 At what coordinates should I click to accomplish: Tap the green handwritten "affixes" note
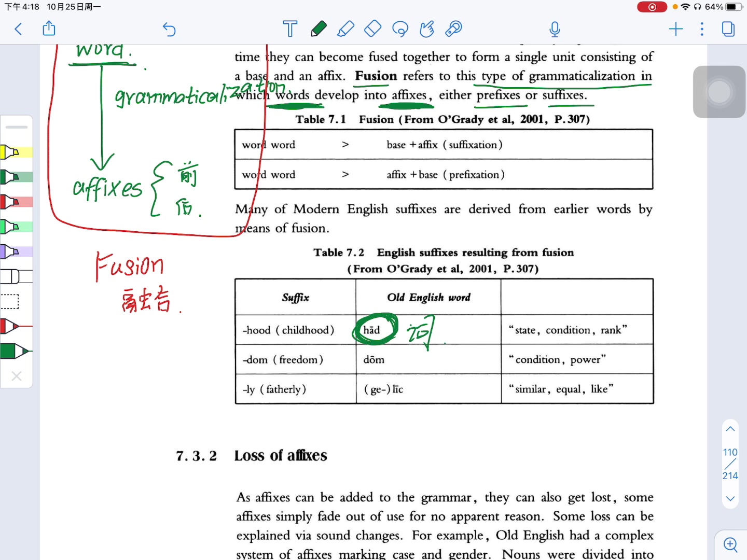pyautogui.click(x=107, y=188)
